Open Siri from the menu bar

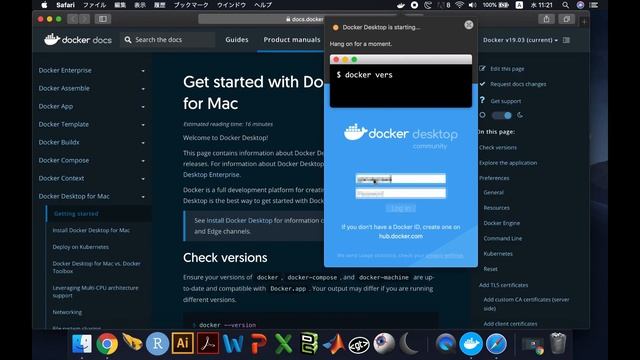click(x=580, y=5)
